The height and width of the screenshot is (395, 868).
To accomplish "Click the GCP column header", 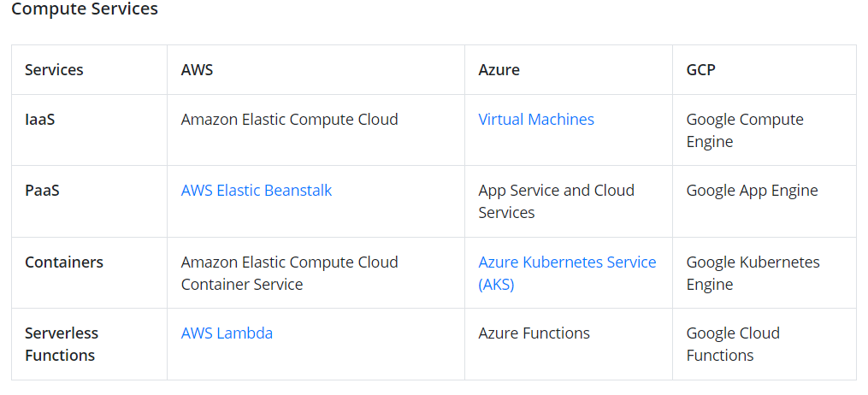I will point(700,70).
